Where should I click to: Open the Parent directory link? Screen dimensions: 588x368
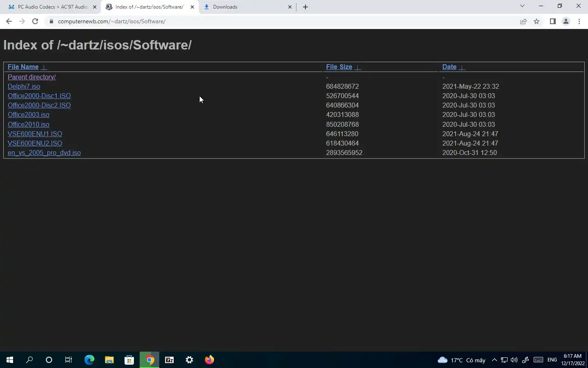[x=31, y=77]
